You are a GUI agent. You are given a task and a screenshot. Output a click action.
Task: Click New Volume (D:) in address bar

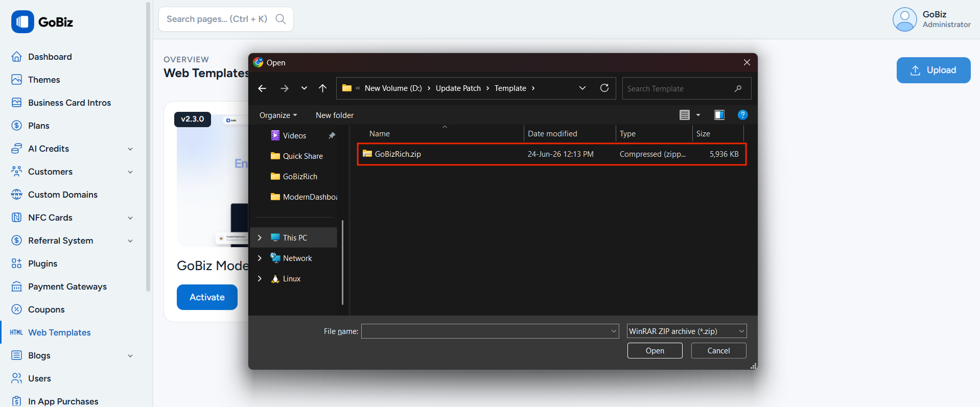(x=393, y=88)
